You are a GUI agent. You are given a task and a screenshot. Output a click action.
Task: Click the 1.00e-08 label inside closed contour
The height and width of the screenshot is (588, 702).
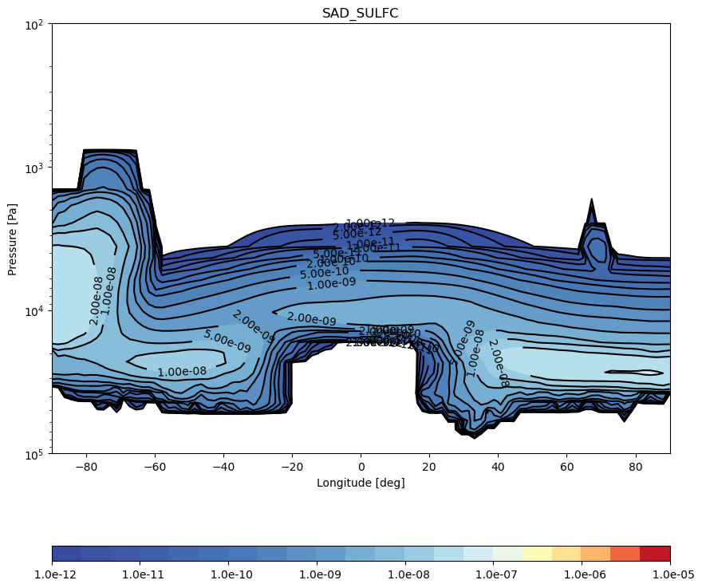182,372
